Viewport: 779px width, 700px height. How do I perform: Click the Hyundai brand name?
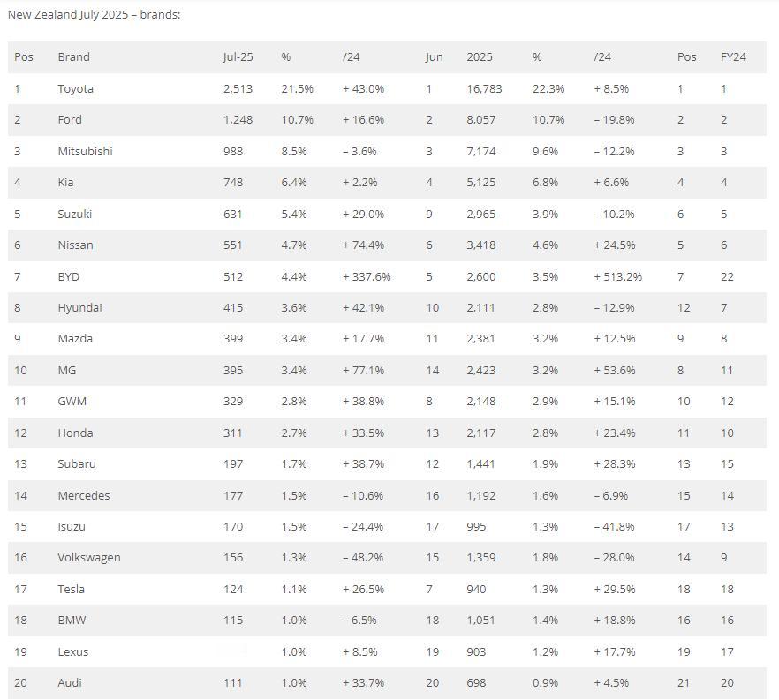[79, 308]
